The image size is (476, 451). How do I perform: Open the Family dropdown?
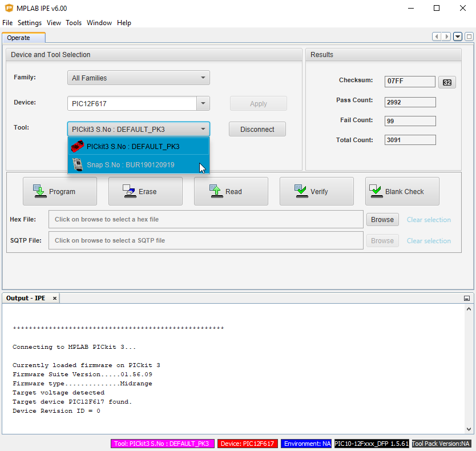pyautogui.click(x=139, y=78)
